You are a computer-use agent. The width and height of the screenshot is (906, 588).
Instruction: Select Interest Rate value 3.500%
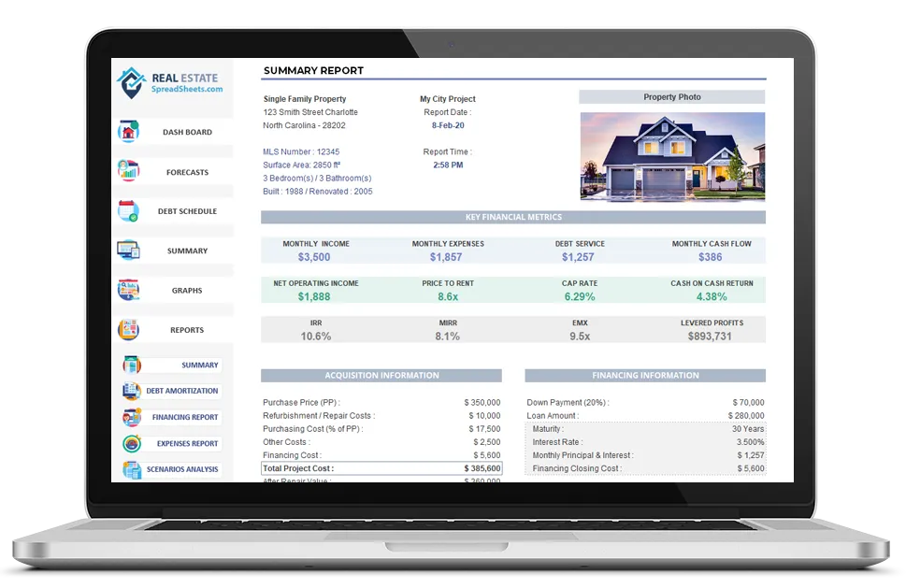[x=751, y=442]
